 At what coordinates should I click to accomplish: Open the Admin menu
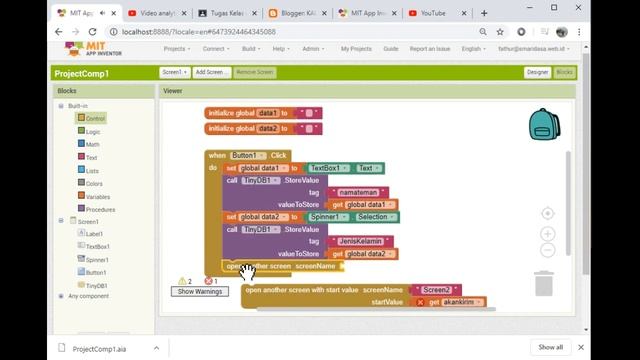pos(313,49)
